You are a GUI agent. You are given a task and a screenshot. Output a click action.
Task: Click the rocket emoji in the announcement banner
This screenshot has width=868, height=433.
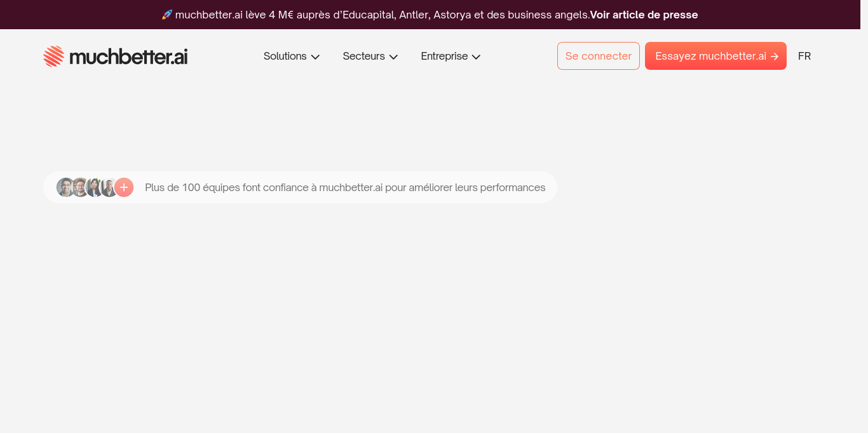(x=166, y=14)
